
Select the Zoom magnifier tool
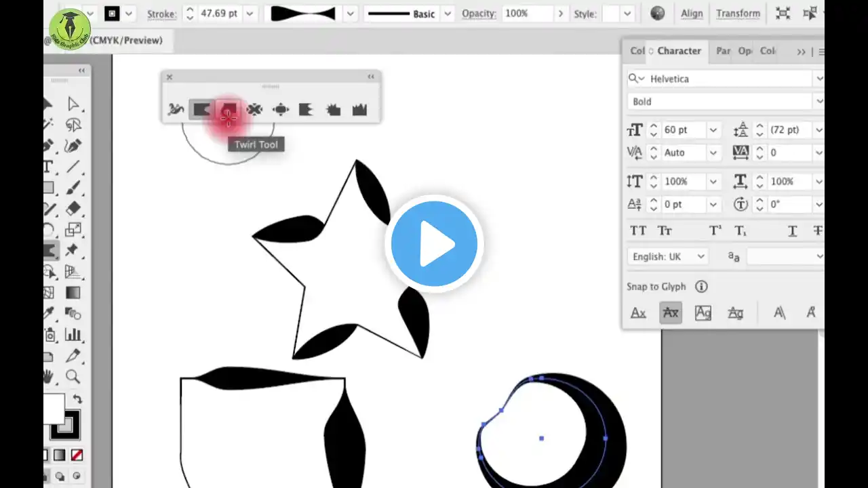pos(73,377)
